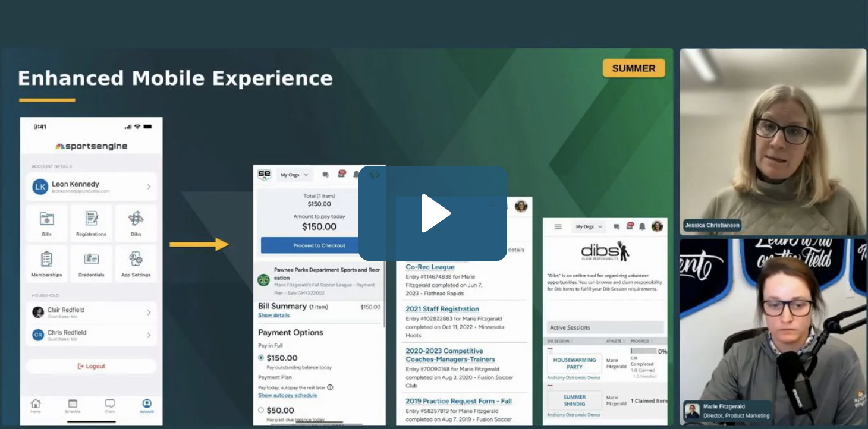The height and width of the screenshot is (429, 868).
Task: Play the video with the center play button
Action: [433, 213]
